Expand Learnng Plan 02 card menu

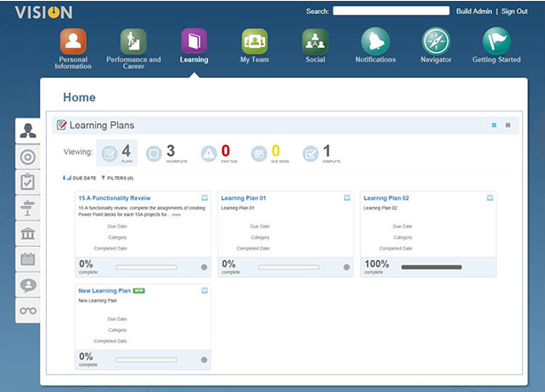click(490, 197)
